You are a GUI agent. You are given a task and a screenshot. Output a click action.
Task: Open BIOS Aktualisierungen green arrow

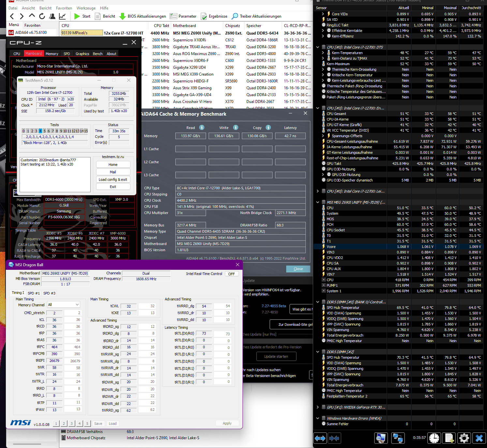pos(123,16)
